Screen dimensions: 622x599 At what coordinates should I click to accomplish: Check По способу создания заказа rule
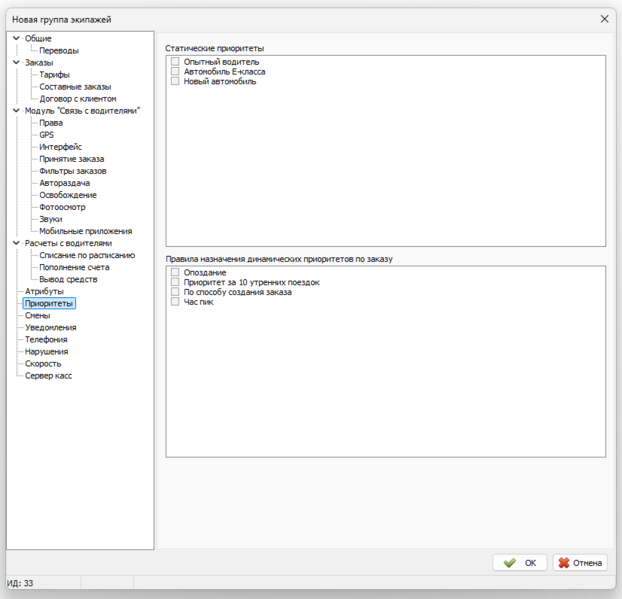[x=175, y=292]
